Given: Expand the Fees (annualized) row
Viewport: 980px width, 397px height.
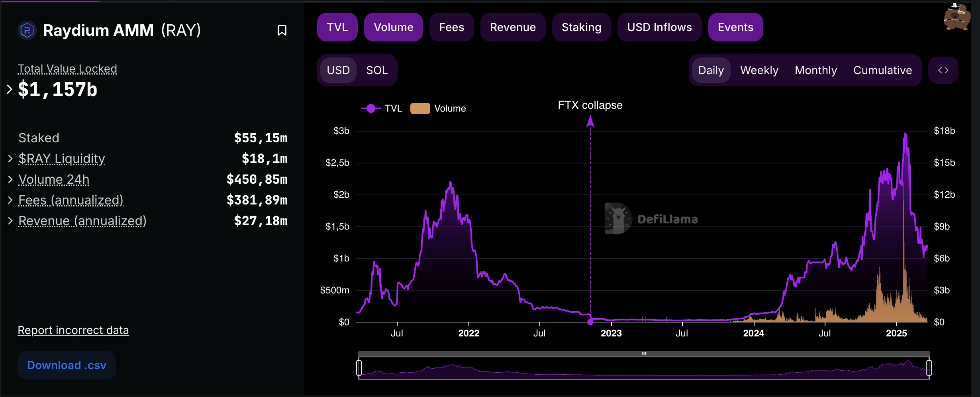Looking at the screenshot, I should pos(10,200).
